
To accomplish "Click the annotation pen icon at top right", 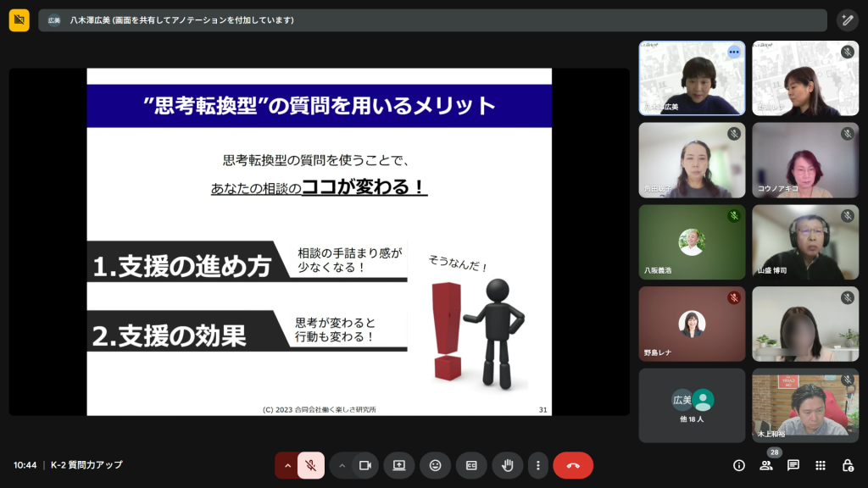I will (x=847, y=20).
